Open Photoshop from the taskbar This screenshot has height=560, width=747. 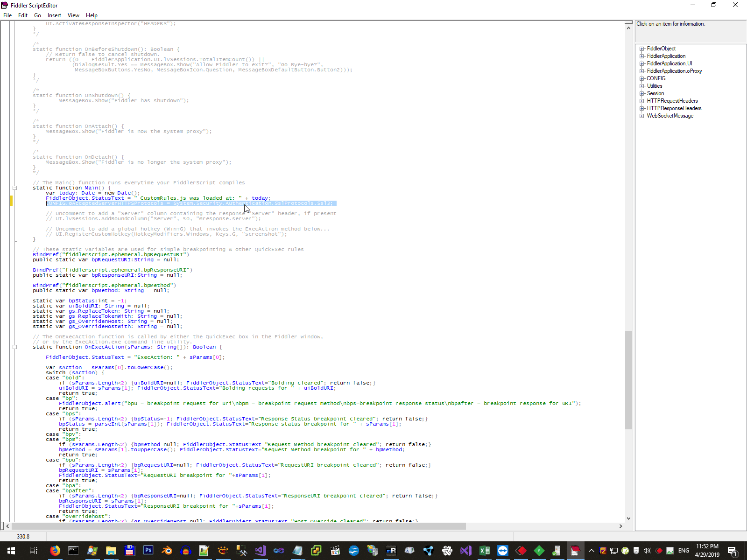148,551
